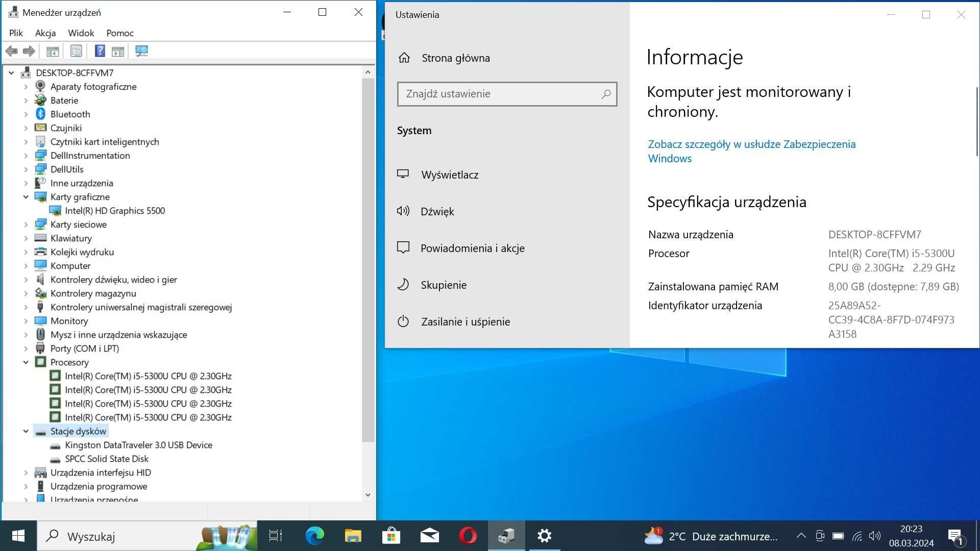This screenshot has width=980, height=551.
Task: Select Plik menu in Device Manager
Action: 15,32
